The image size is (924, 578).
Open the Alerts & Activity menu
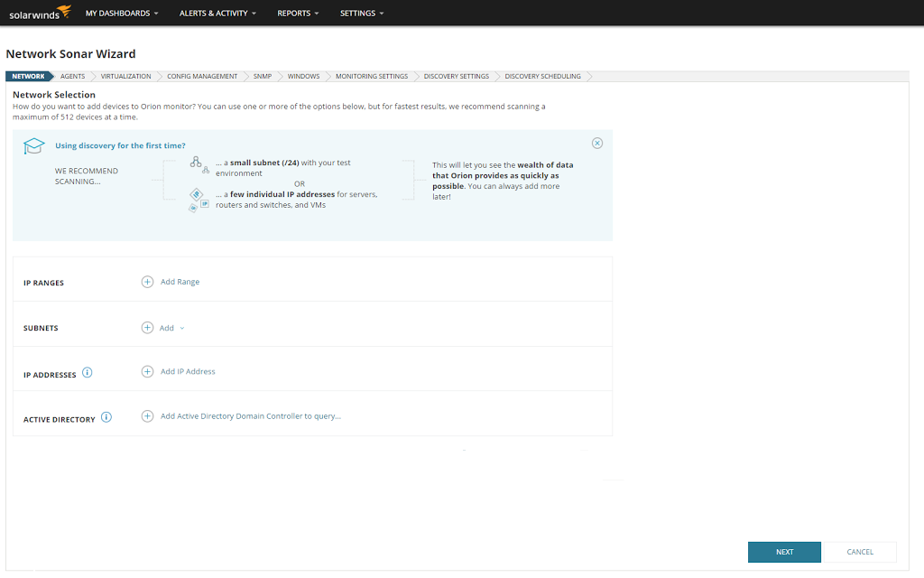[217, 14]
